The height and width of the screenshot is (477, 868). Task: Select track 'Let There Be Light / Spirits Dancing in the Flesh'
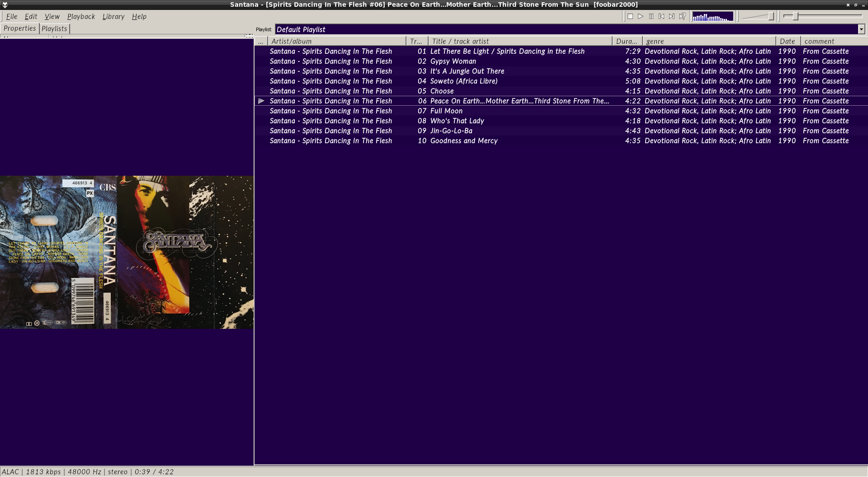(561, 51)
